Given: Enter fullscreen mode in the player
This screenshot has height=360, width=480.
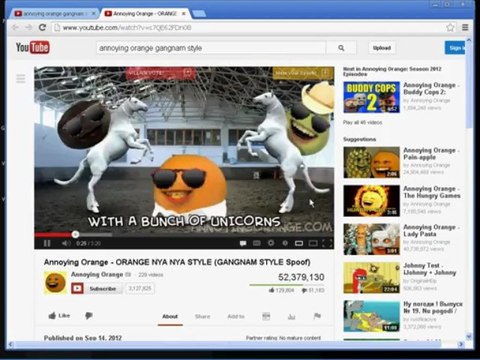Looking at the screenshot, I should tap(327, 243).
